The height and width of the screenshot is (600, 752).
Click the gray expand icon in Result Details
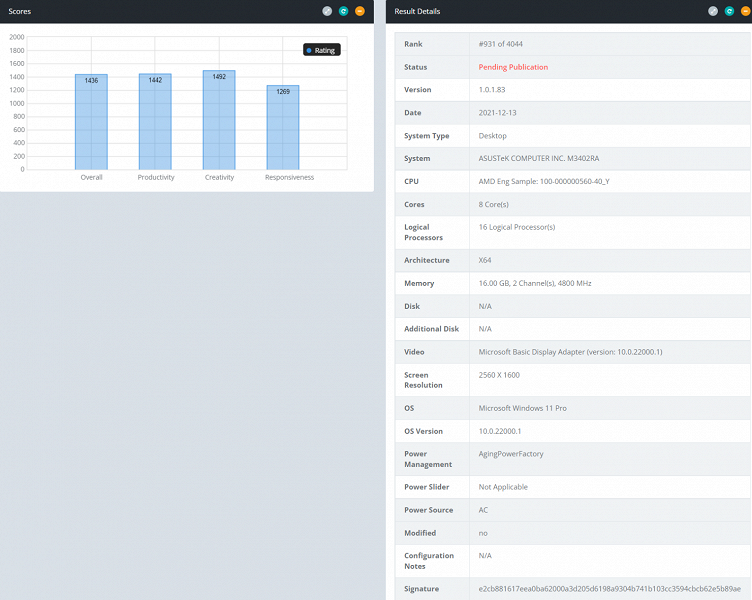tap(713, 11)
